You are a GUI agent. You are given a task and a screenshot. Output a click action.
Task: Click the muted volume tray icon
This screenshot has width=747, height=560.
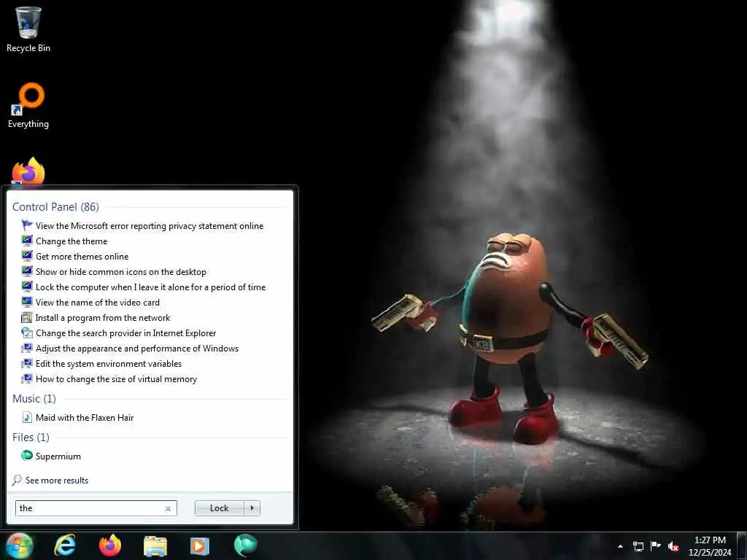(x=673, y=547)
